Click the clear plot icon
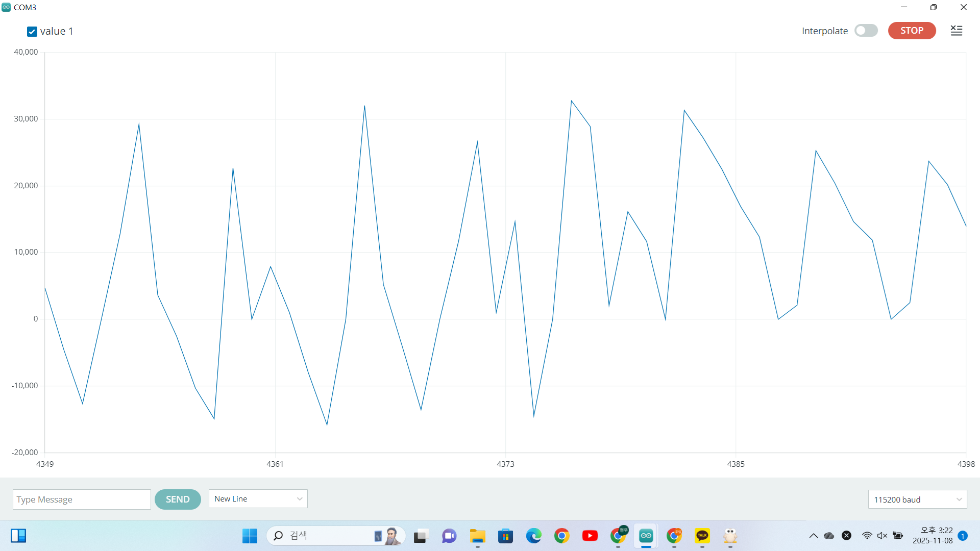 (957, 31)
